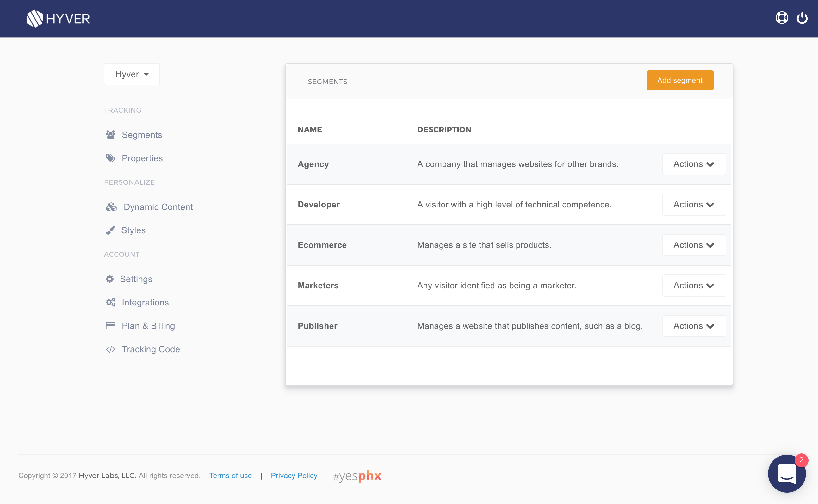Screen dimensions: 818x504
Task: Click the Dynamic Content cubes icon
Action: (x=111, y=207)
